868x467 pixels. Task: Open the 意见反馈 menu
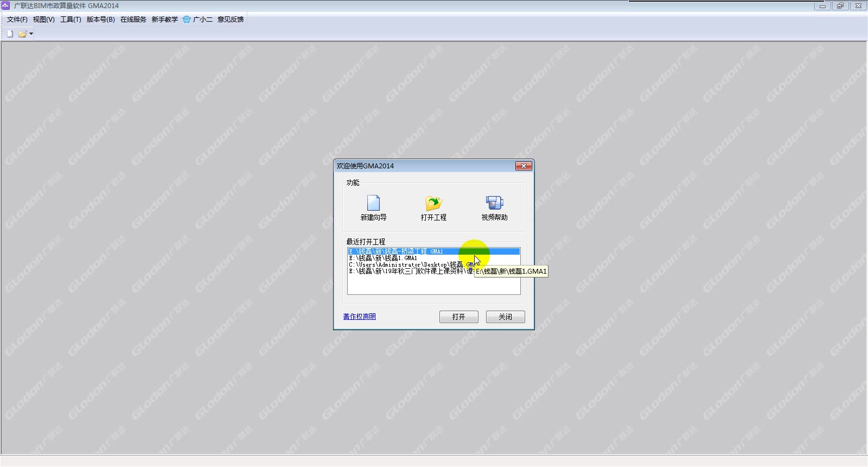point(231,20)
